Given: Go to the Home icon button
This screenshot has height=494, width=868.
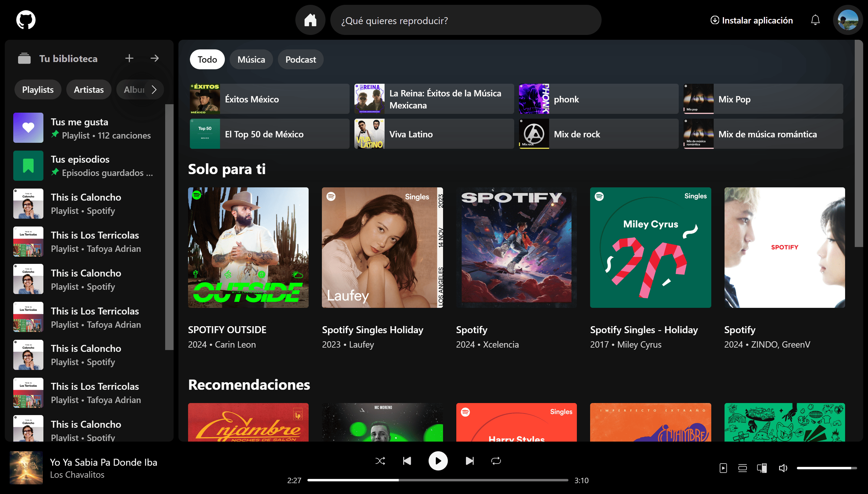Looking at the screenshot, I should tap(310, 20).
